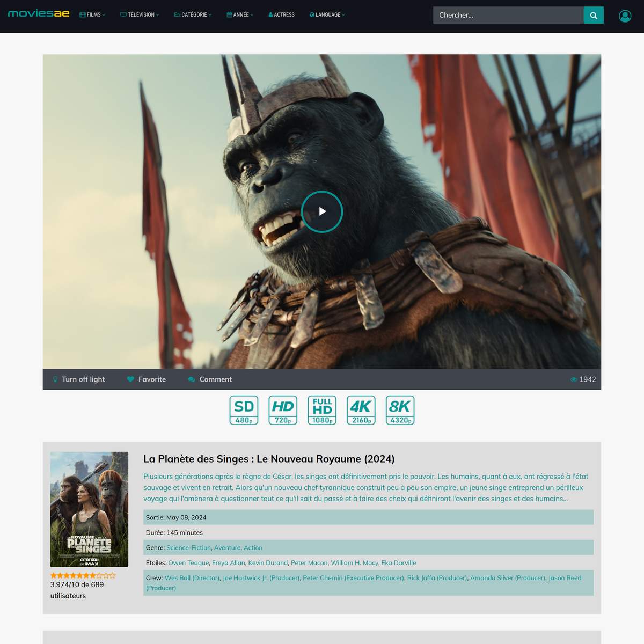Click the 3.974/10 rating score text
The image size is (644, 644).
77,590
